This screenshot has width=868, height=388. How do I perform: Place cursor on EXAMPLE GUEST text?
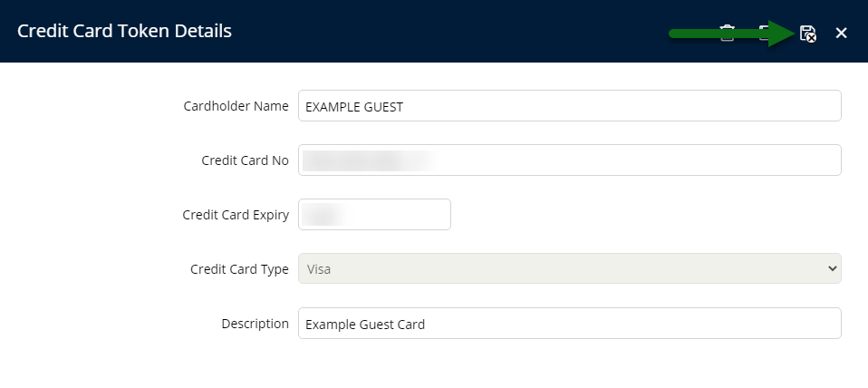pos(354,107)
